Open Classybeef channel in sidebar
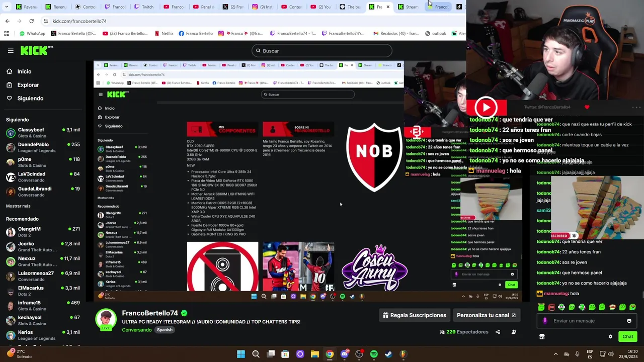The width and height of the screenshot is (644, 362). tap(43, 133)
